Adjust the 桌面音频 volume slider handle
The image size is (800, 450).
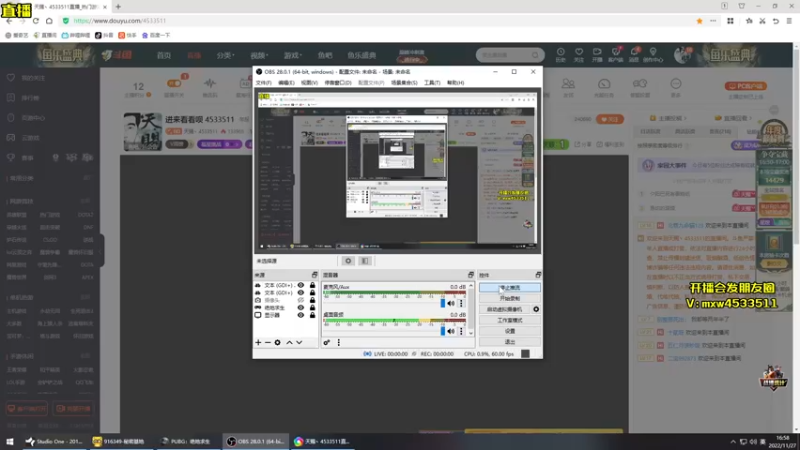[443, 331]
